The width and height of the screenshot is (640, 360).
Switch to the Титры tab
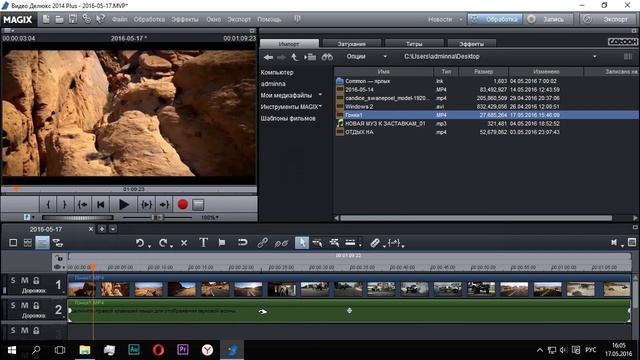pos(414,44)
